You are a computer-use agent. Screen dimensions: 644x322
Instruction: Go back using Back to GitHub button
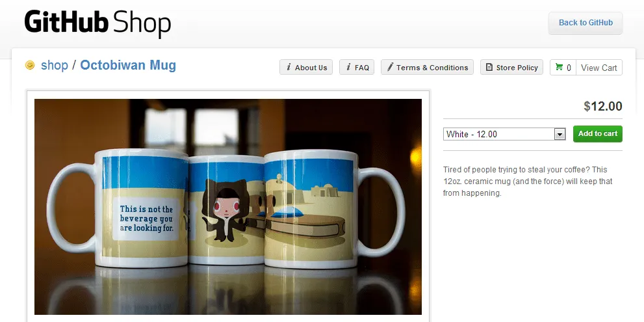[x=586, y=23]
